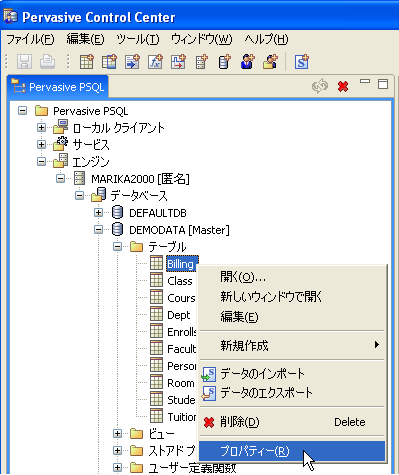Click the MARIKA2000 server icon

click(79, 178)
